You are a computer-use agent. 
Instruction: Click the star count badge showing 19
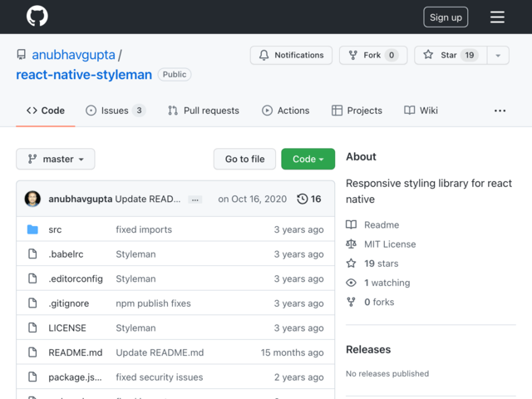[469, 55]
